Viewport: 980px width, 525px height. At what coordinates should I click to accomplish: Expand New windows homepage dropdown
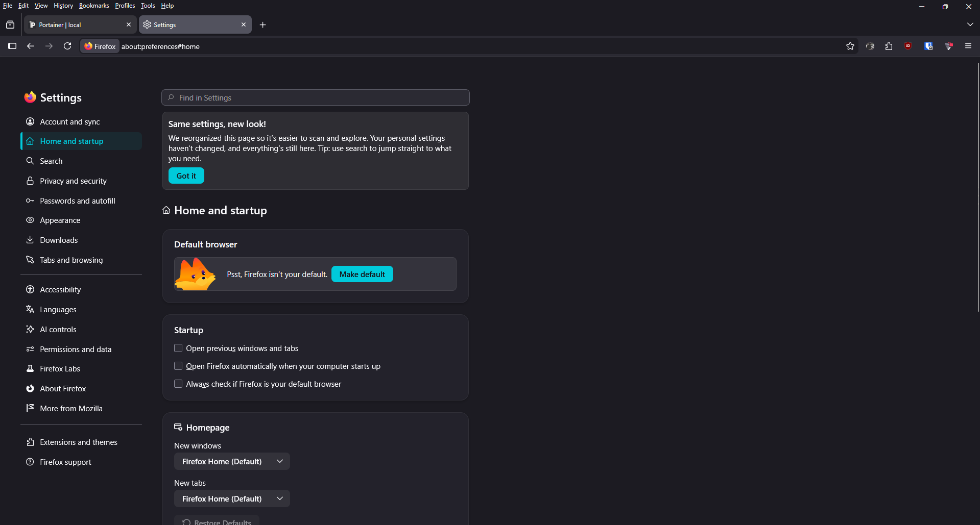tap(232, 461)
